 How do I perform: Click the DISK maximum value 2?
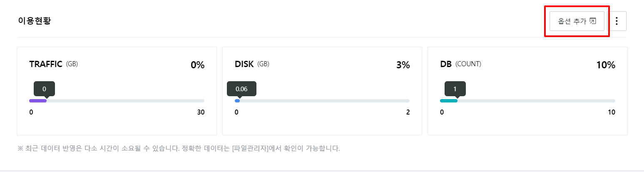[408, 112]
